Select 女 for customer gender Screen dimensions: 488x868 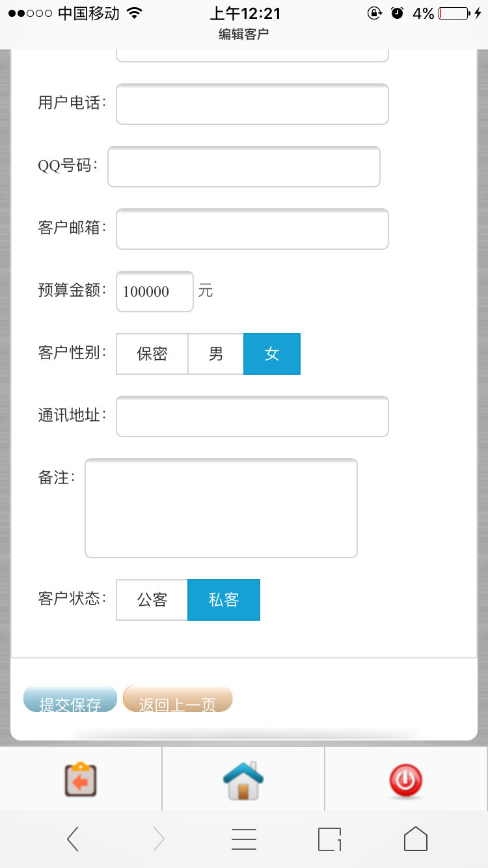coord(272,354)
